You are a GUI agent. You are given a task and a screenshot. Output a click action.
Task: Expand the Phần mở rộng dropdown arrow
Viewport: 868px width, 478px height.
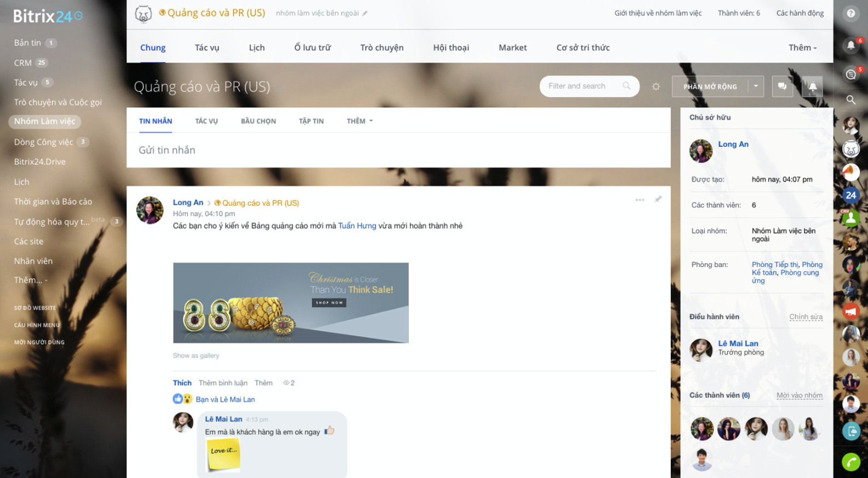pos(756,87)
